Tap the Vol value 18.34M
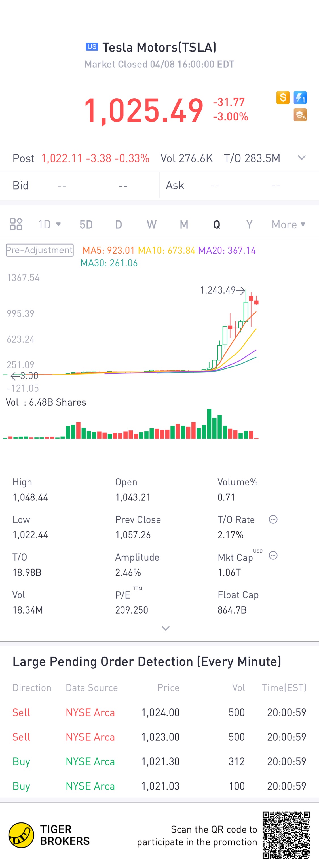 click(28, 610)
